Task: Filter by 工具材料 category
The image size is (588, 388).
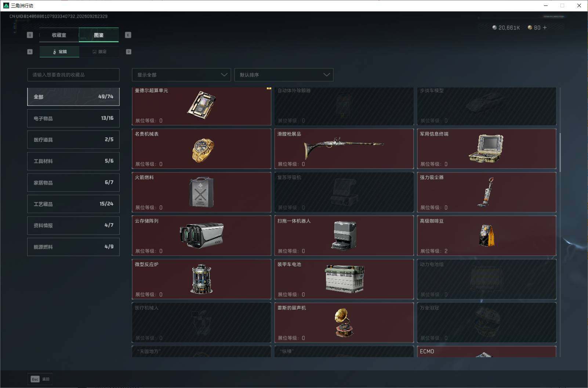Action: point(73,161)
